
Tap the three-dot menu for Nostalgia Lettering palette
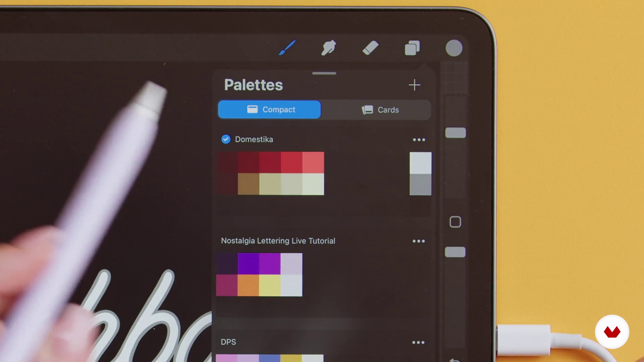[x=418, y=241]
